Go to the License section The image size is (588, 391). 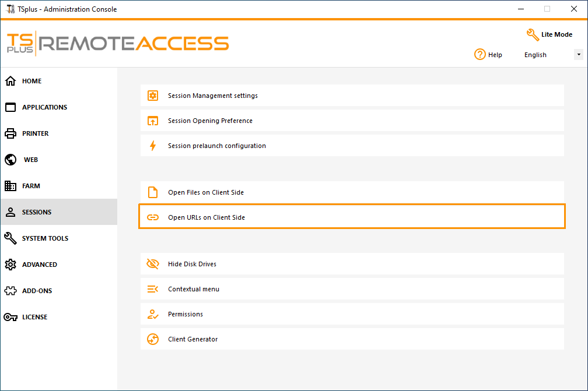click(33, 316)
